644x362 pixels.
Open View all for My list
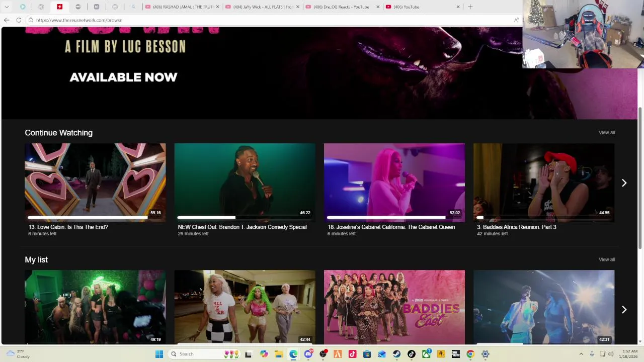click(x=607, y=259)
